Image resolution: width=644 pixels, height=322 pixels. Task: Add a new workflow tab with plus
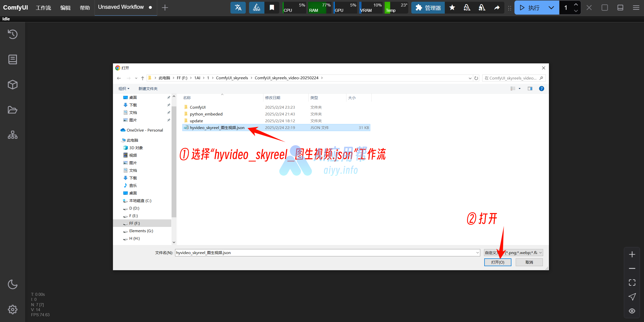click(165, 8)
